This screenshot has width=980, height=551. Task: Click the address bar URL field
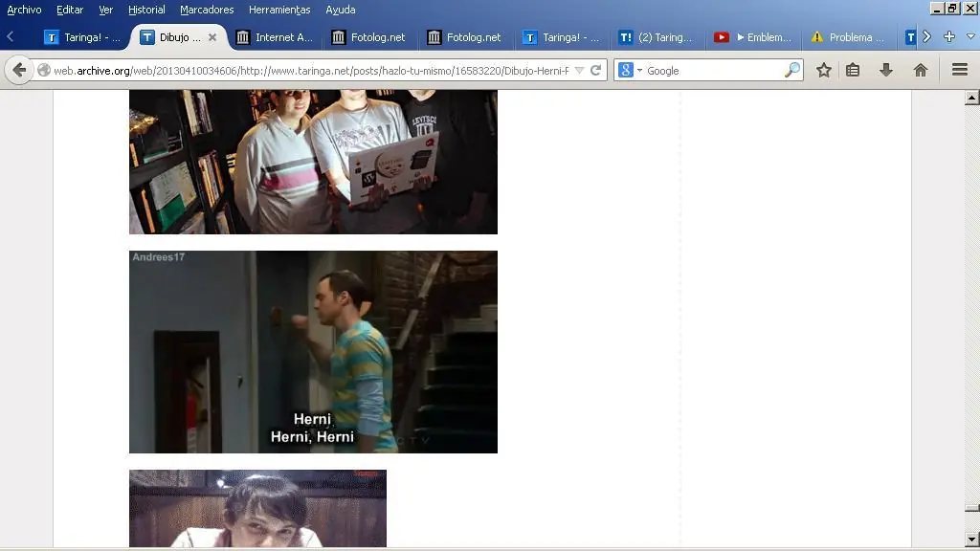(311, 71)
